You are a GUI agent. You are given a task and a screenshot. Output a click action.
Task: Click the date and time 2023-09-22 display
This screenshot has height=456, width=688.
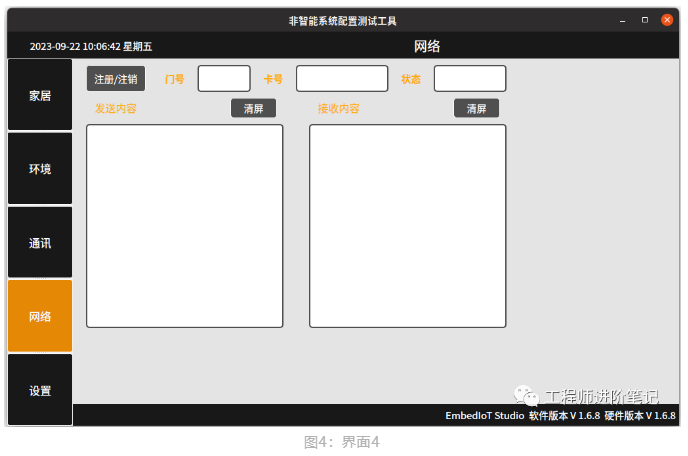(x=91, y=47)
